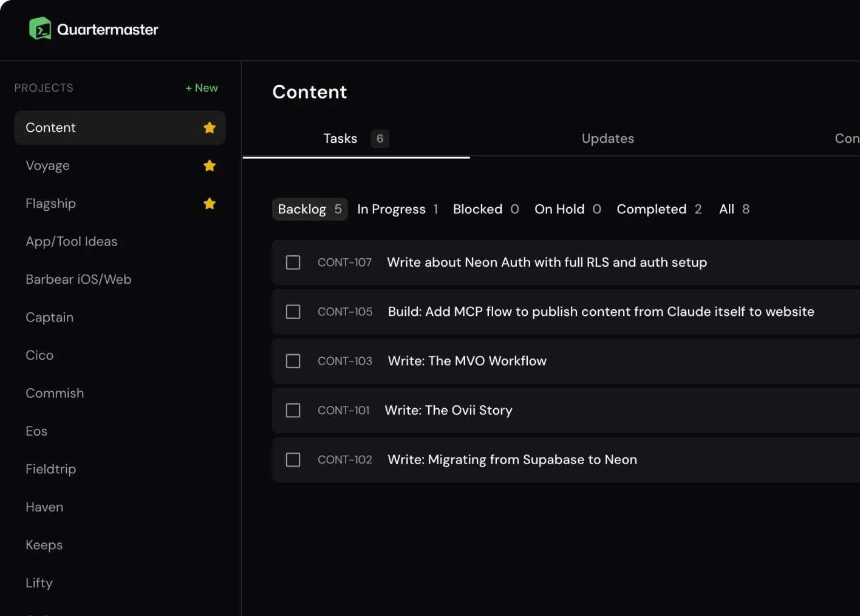Select the Backlog filter
This screenshot has width=860, height=616.
[x=309, y=209]
